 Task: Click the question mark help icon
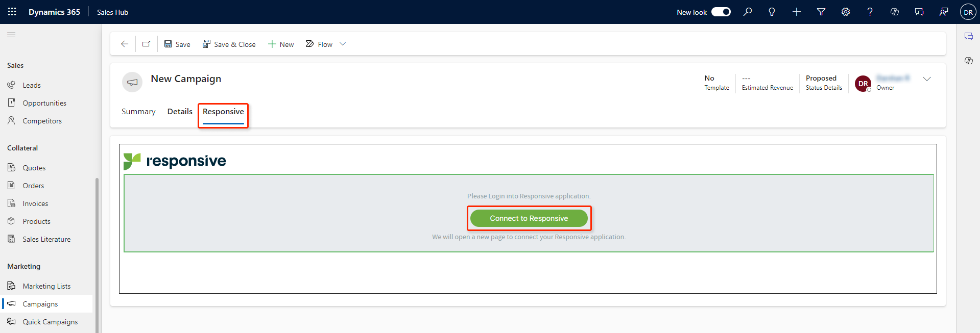(x=870, y=12)
